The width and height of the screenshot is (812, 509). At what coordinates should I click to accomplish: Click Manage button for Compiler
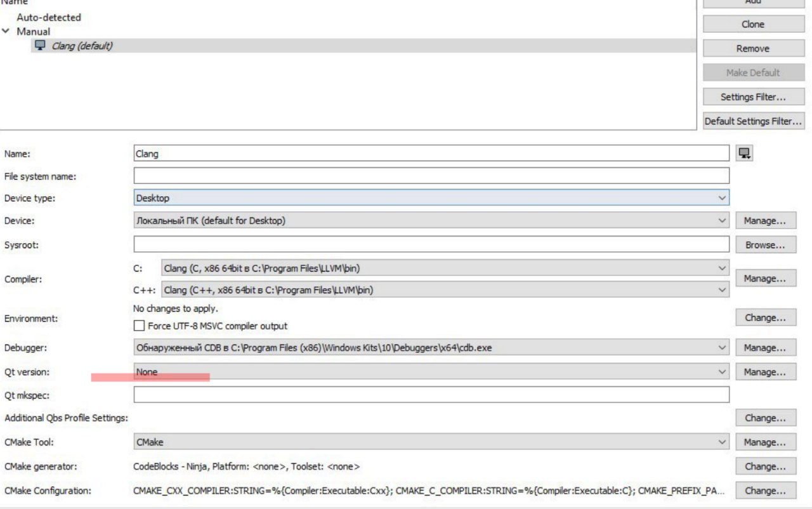coord(766,279)
